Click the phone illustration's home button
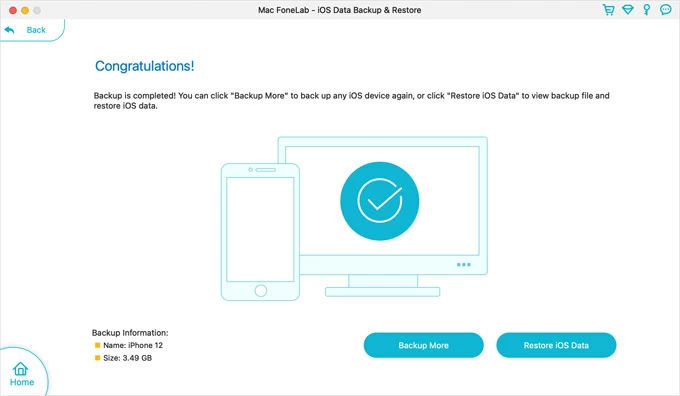Image resolution: width=680 pixels, height=396 pixels. pos(261,291)
